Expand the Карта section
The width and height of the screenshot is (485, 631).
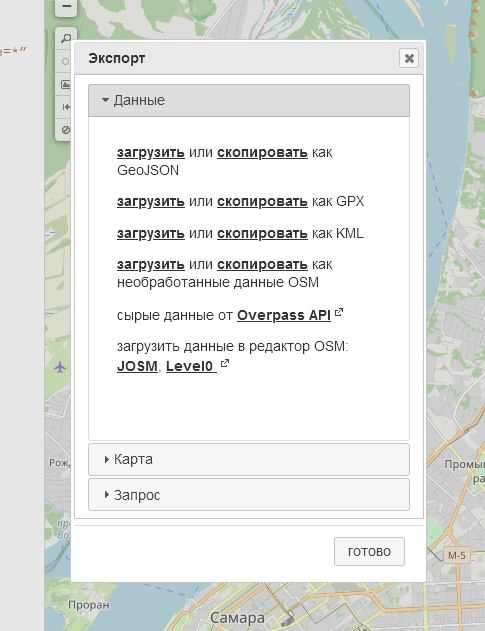coord(249,459)
